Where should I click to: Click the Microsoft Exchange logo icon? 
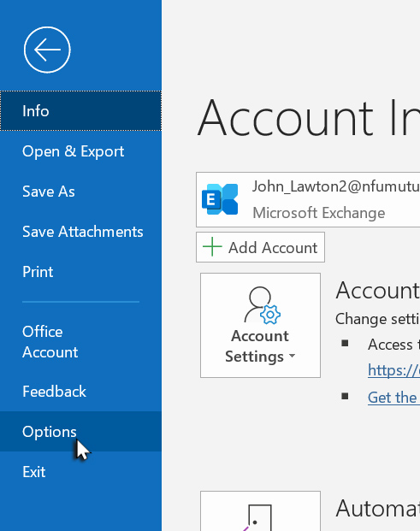click(220, 199)
